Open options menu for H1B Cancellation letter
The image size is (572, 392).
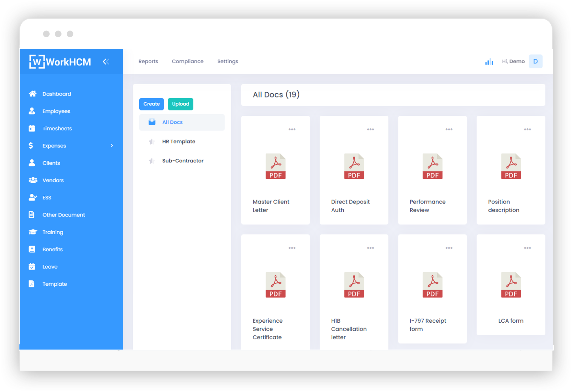point(370,248)
